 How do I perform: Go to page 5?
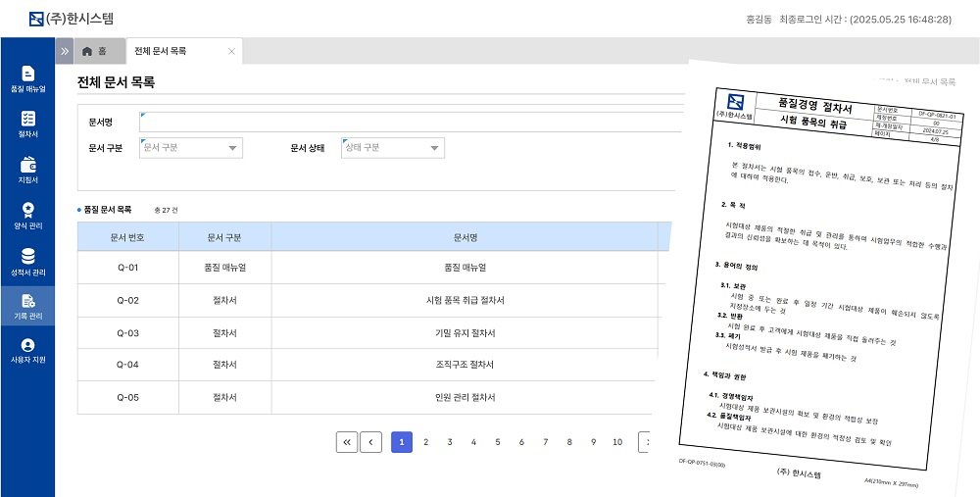tap(498, 442)
